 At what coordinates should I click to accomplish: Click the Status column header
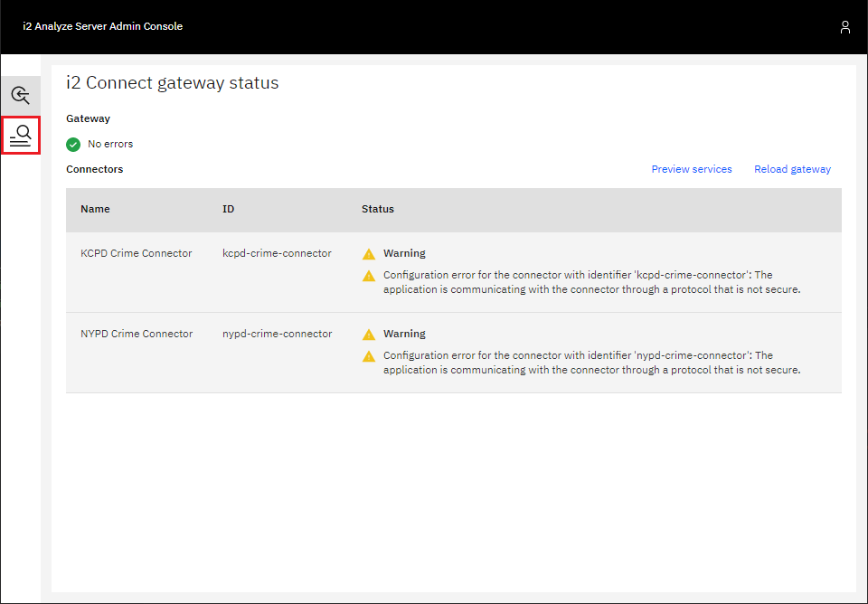[x=378, y=209]
